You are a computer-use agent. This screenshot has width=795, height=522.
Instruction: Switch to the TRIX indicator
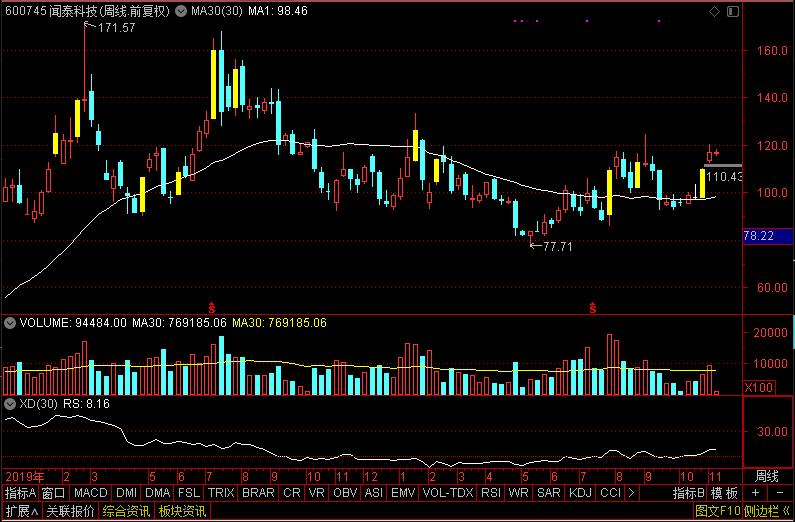(x=221, y=493)
